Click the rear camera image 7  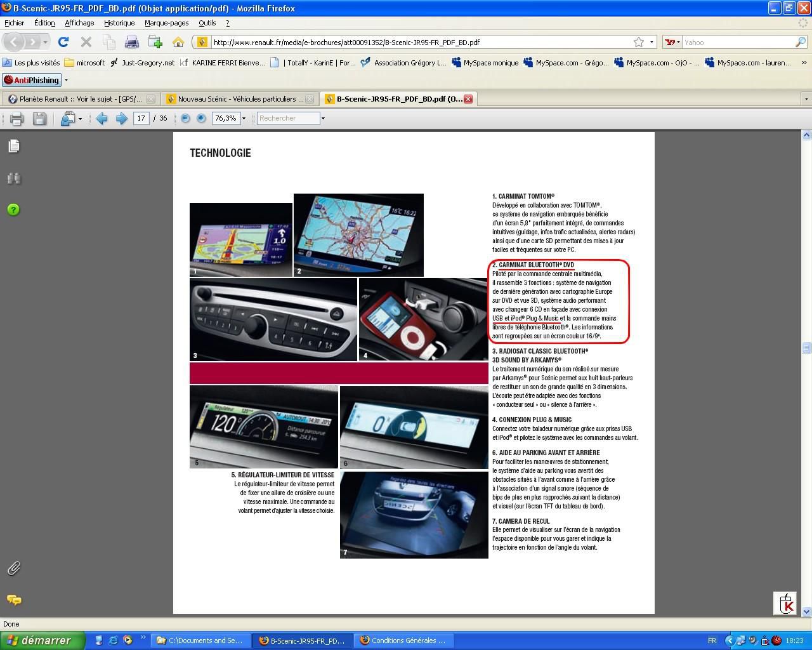pyautogui.click(x=414, y=515)
